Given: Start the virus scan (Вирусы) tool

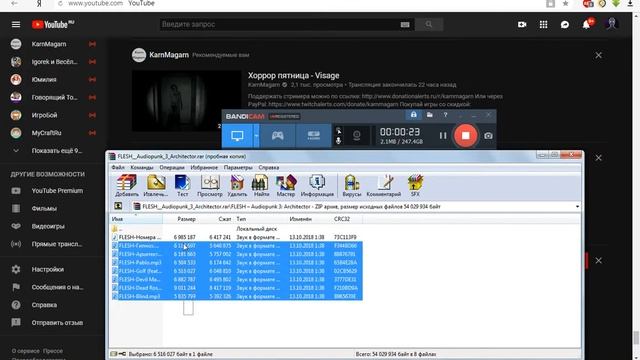Looking at the screenshot, I should pyautogui.click(x=351, y=186).
